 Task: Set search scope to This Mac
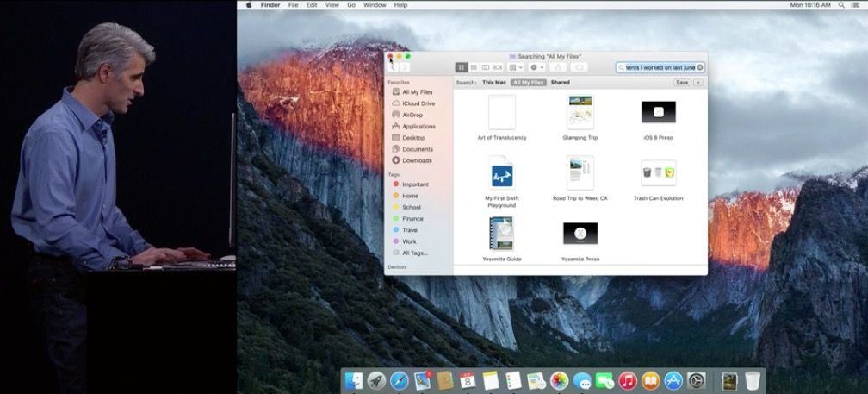[x=493, y=83]
